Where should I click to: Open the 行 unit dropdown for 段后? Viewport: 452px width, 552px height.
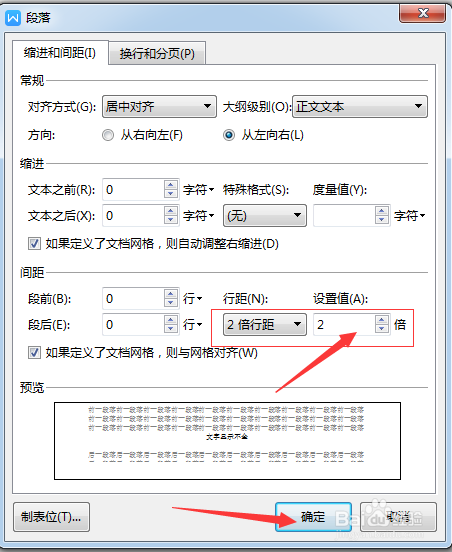192,324
